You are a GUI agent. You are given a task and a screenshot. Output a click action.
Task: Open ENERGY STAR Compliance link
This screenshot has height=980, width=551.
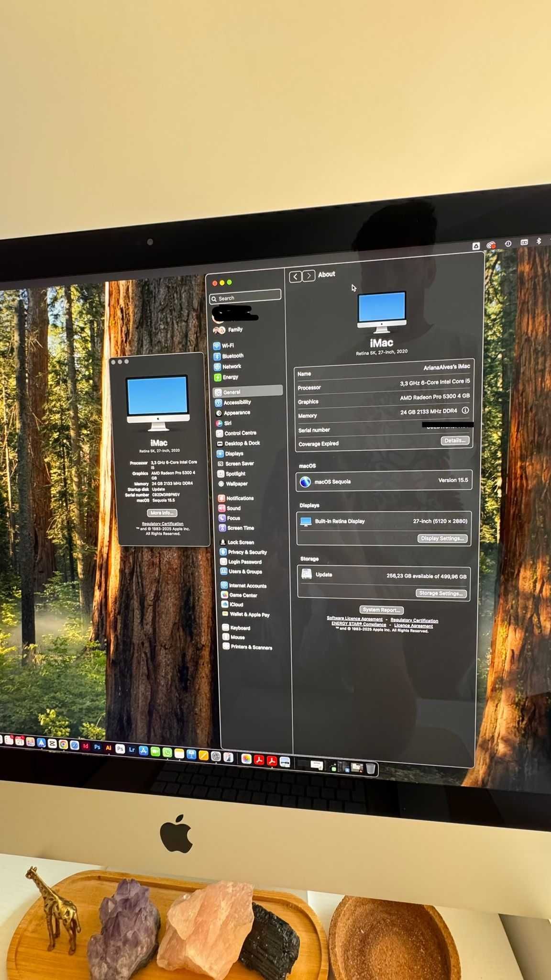point(359,624)
